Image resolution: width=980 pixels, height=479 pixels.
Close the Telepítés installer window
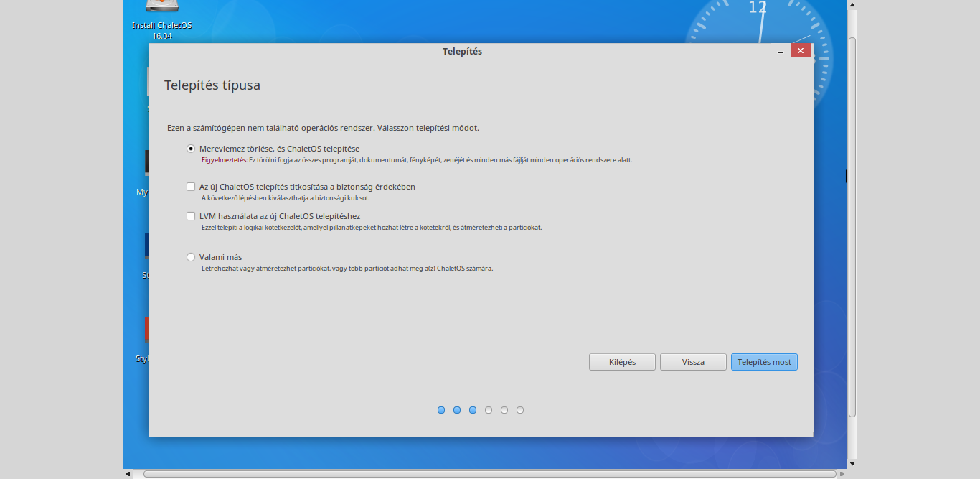click(x=801, y=51)
